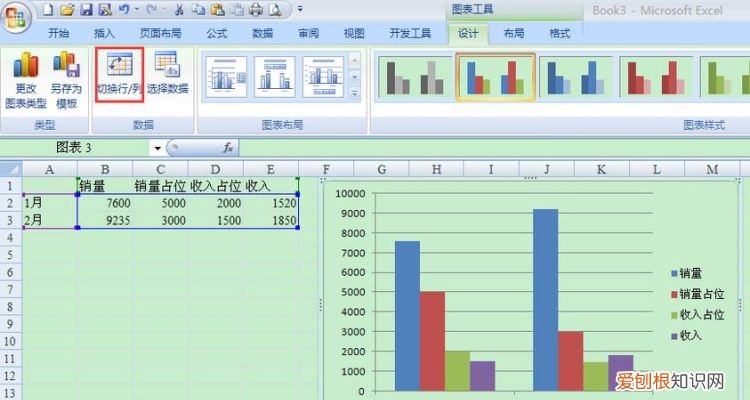Click the Redo icon
Viewport: 750px width, 400px height.
(152, 10)
